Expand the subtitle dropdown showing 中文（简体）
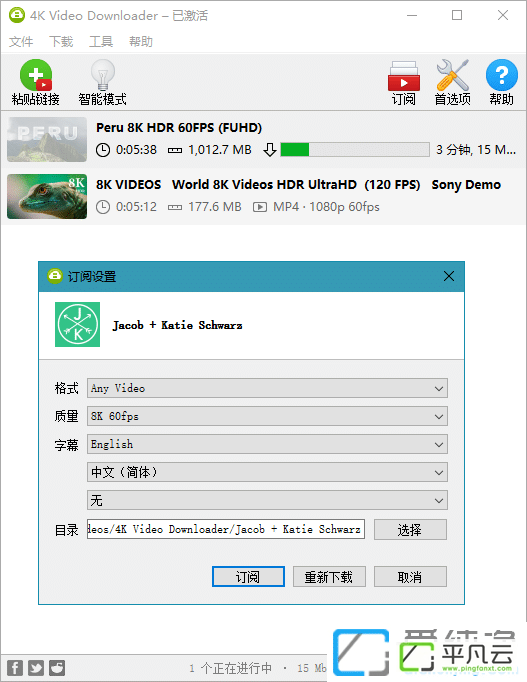The height and width of the screenshot is (682, 527). pos(267,472)
